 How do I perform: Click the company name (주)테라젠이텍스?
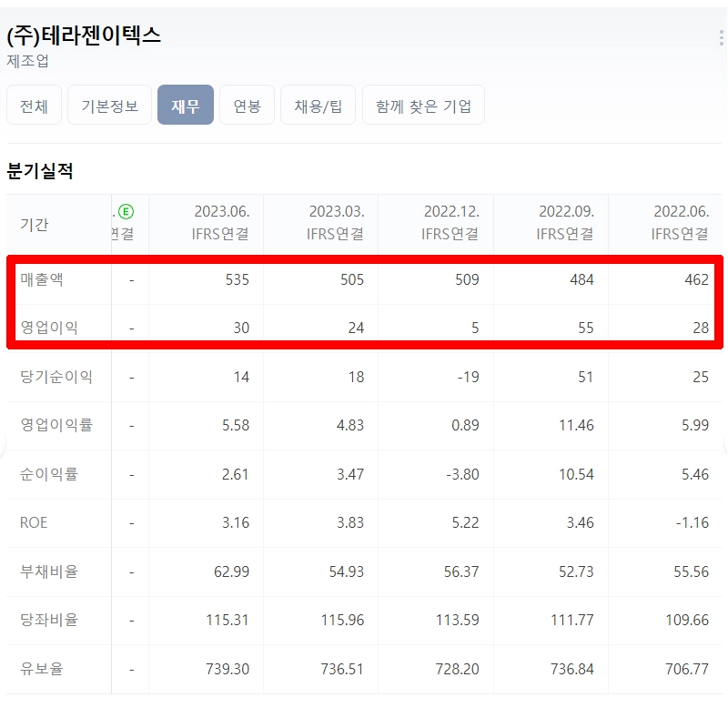click(x=84, y=35)
